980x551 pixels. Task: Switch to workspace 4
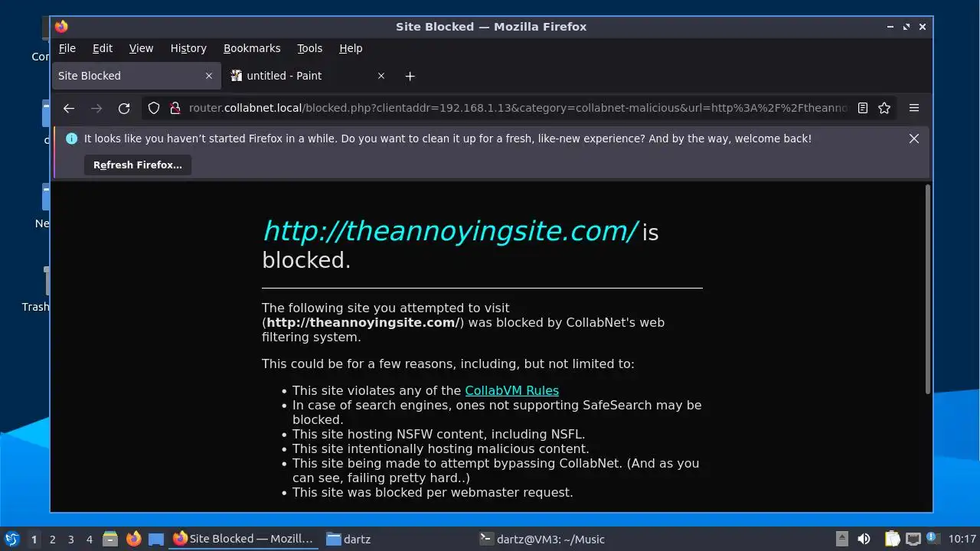[89, 540]
